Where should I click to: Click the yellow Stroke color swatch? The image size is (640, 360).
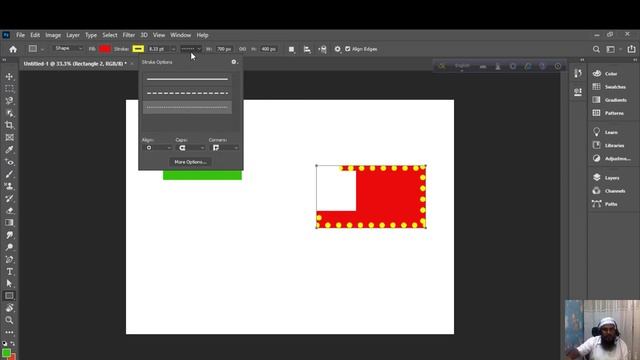(x=138, y=49)
